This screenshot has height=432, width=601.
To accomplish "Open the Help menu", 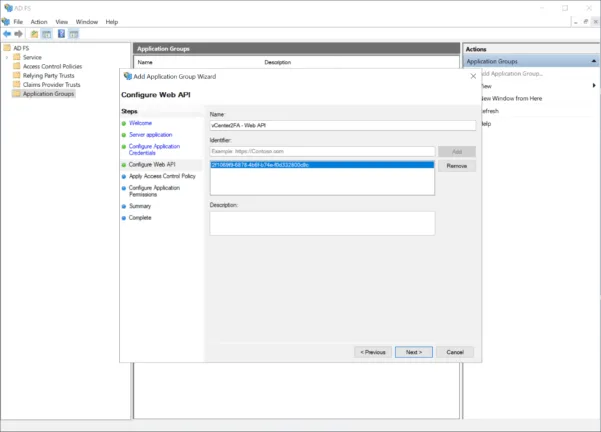I will point(112,22).
